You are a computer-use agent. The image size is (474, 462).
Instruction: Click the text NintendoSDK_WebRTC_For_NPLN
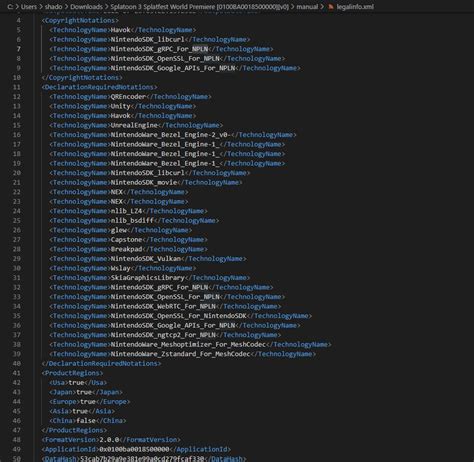pyautogui.click(x=163, y=306)
